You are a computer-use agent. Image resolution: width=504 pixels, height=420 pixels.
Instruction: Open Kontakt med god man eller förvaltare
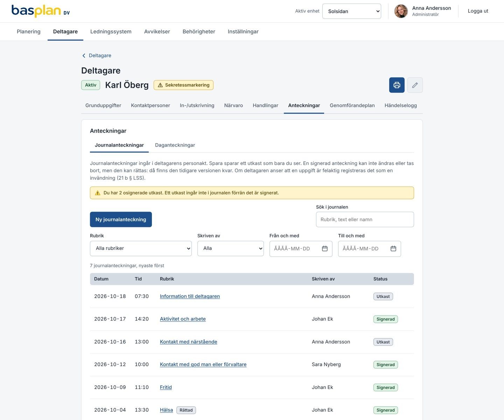[x=203, y=364]
